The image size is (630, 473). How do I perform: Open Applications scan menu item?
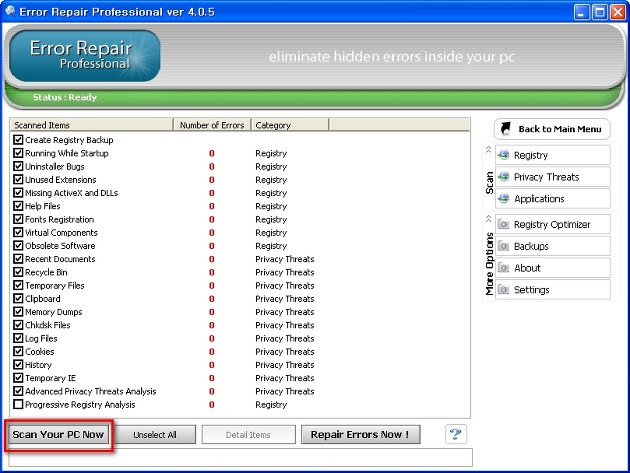click(x=553, y=199)
